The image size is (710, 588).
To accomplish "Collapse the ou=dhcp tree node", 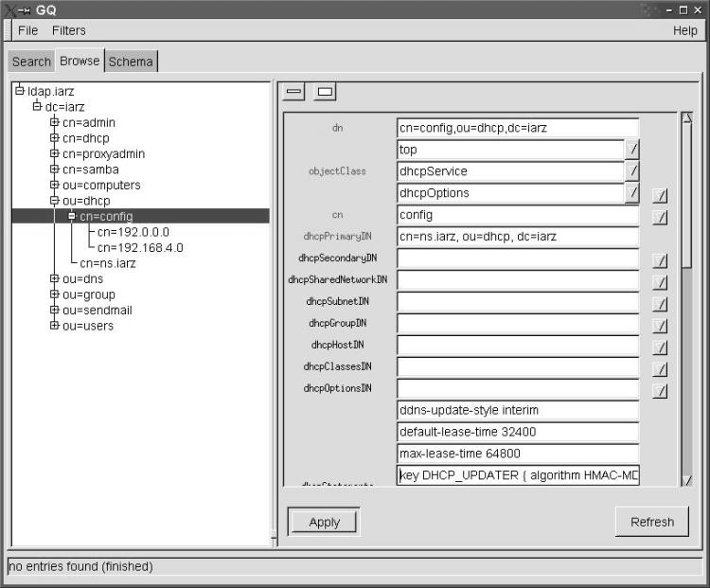I will pos(55,201).
